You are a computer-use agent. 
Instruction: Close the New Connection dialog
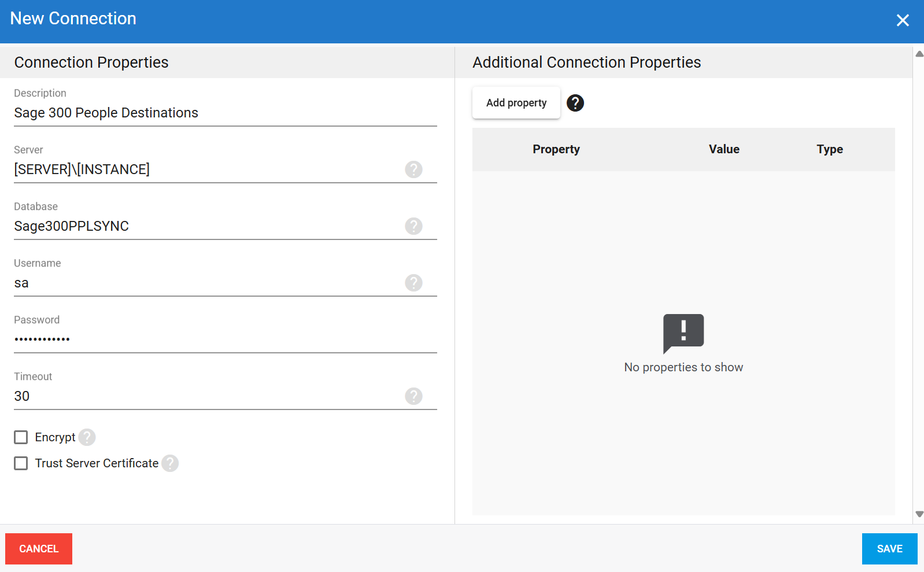click(x=902, y=21)
